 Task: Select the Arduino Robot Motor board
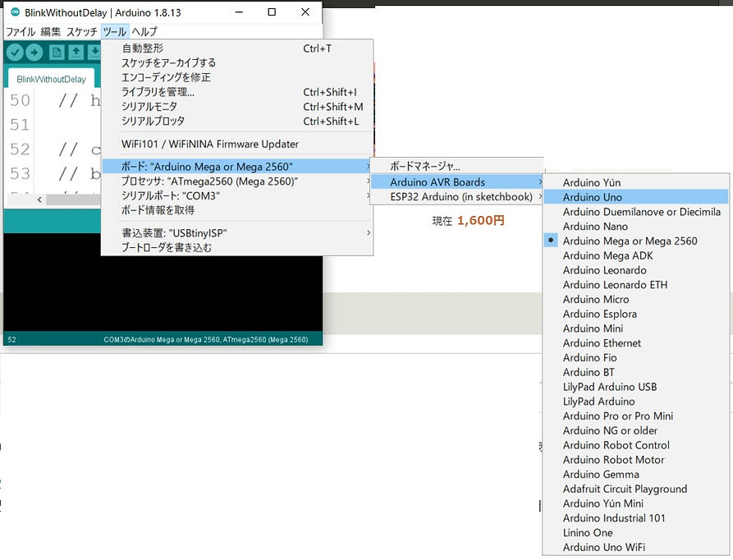(x=636, y=460)
